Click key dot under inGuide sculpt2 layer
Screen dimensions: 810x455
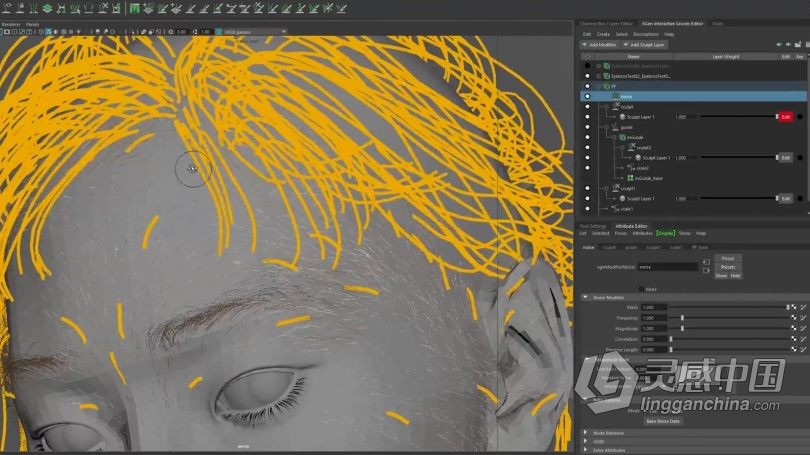[800, 158]
